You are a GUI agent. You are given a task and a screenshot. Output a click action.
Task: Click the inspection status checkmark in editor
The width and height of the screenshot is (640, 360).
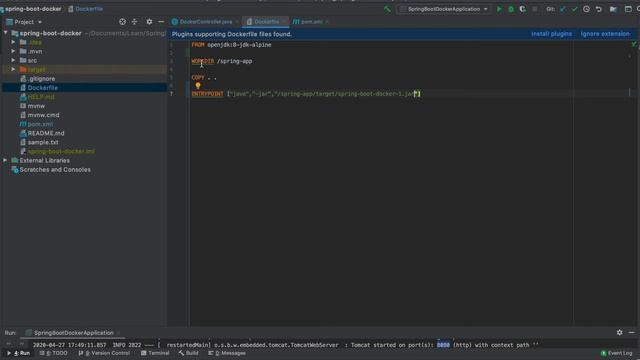tap(634, 44)
